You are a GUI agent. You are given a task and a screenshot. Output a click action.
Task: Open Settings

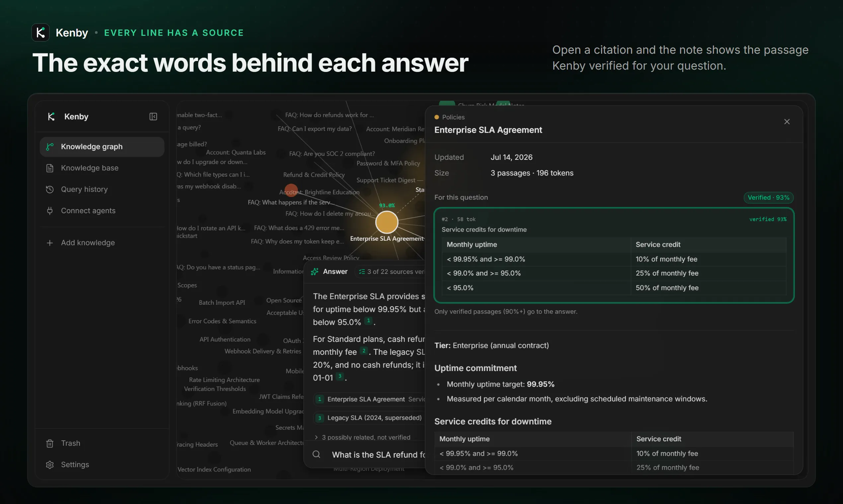point(102,465)
